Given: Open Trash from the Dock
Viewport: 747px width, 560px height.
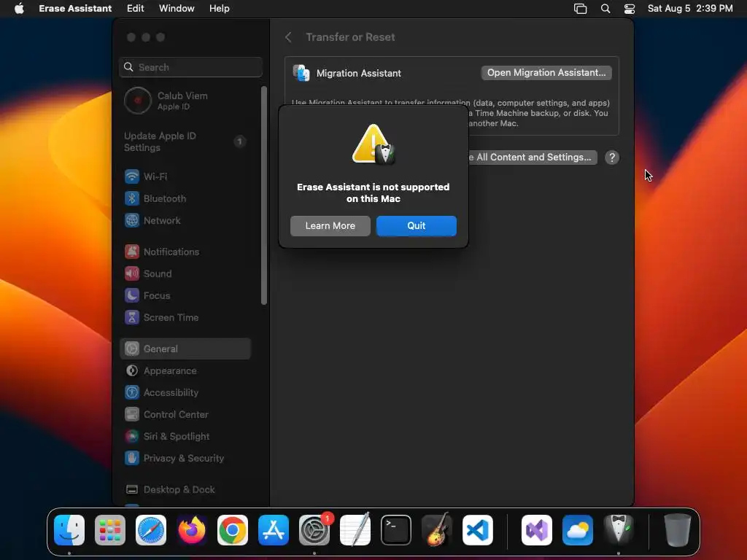Looking at the screenshot, I should (x=678, y=530).
